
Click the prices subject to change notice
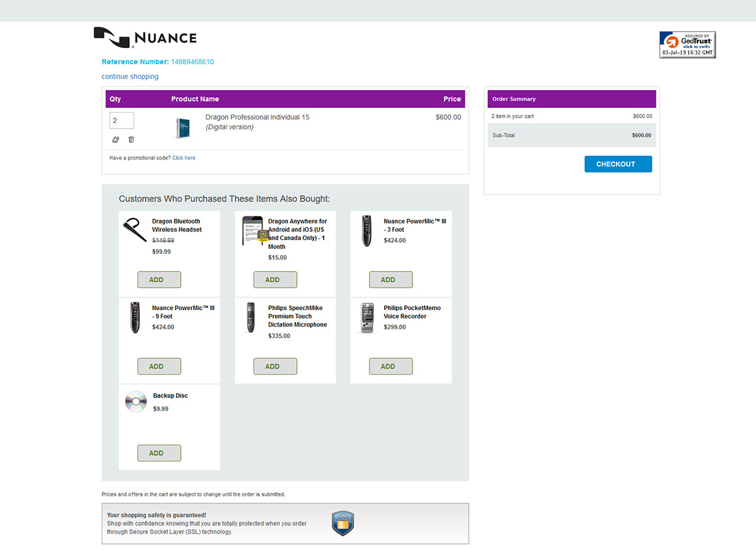coord(193,494)
